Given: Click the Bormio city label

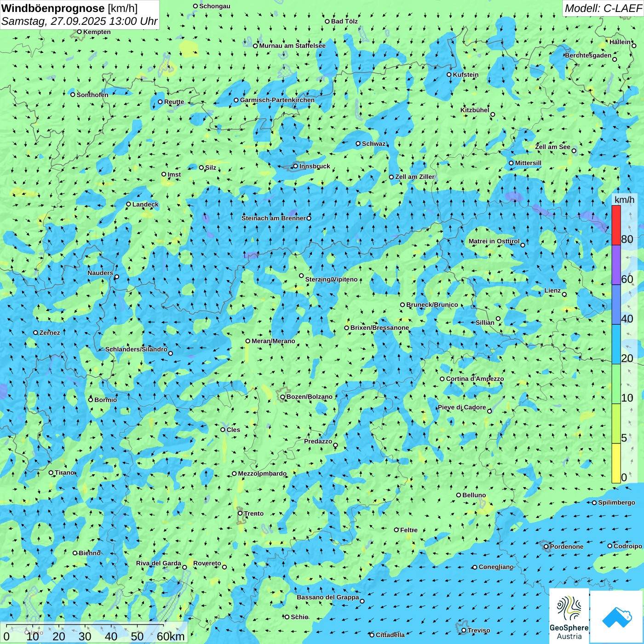Looking at the screenshot, I should tap(105, 400).
